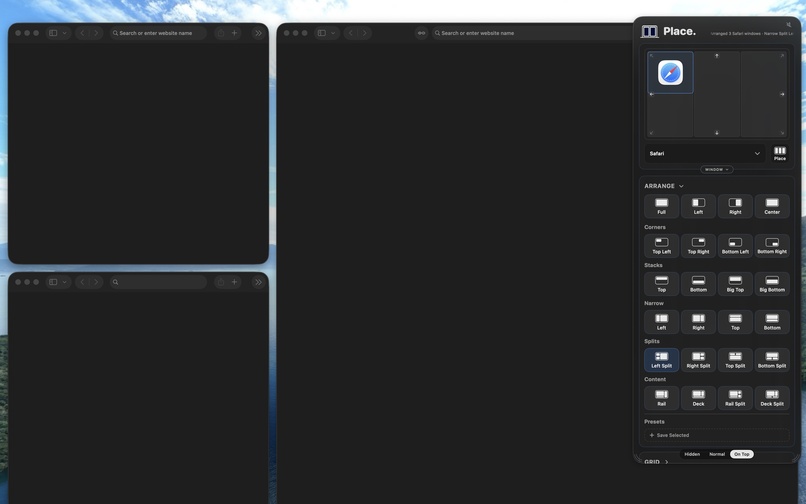Pick the Deck Split content layout
Screen dimensions: 806x504
772,398
